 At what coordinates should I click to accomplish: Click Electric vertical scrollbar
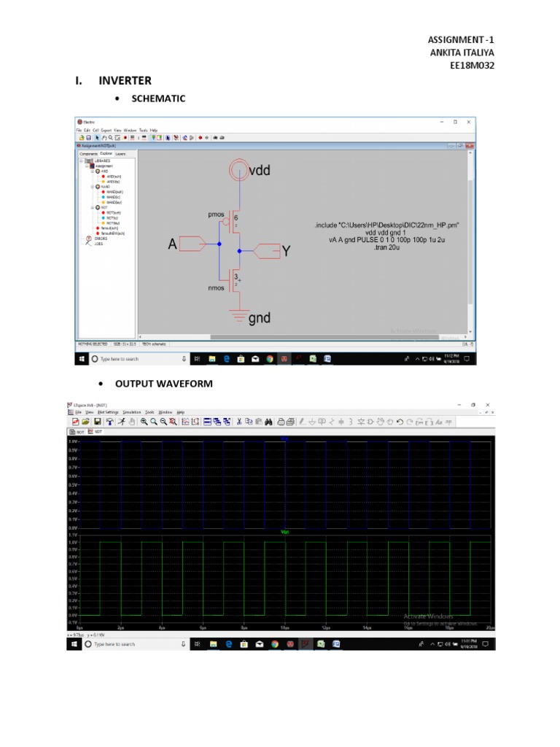(x=470, y=243)
